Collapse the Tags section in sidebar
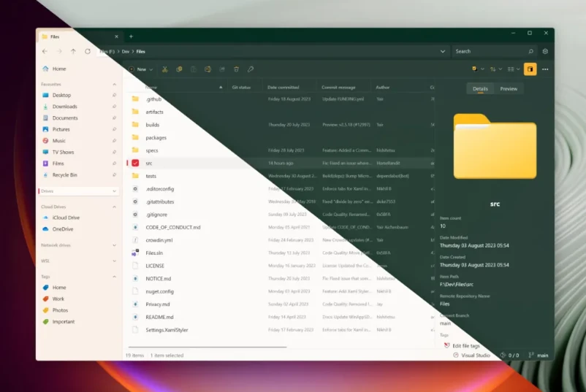586x392 pixels. coord(115,277)
